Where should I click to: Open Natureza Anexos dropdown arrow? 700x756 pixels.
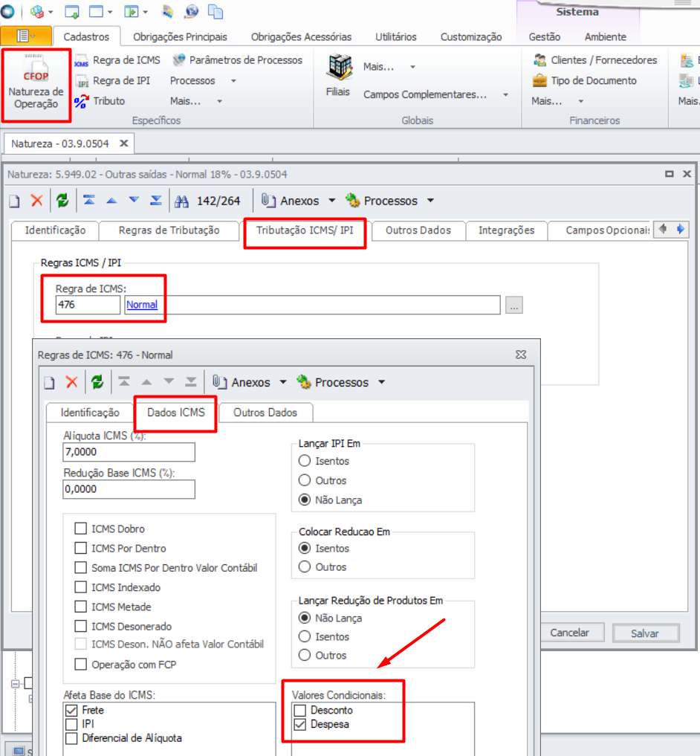point(332,201)
